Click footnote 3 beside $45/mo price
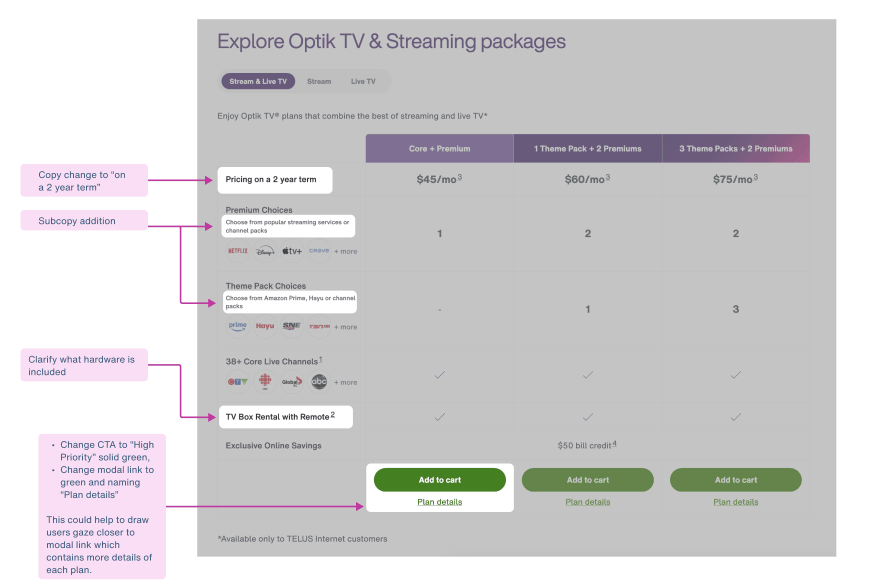 point(459,177)
